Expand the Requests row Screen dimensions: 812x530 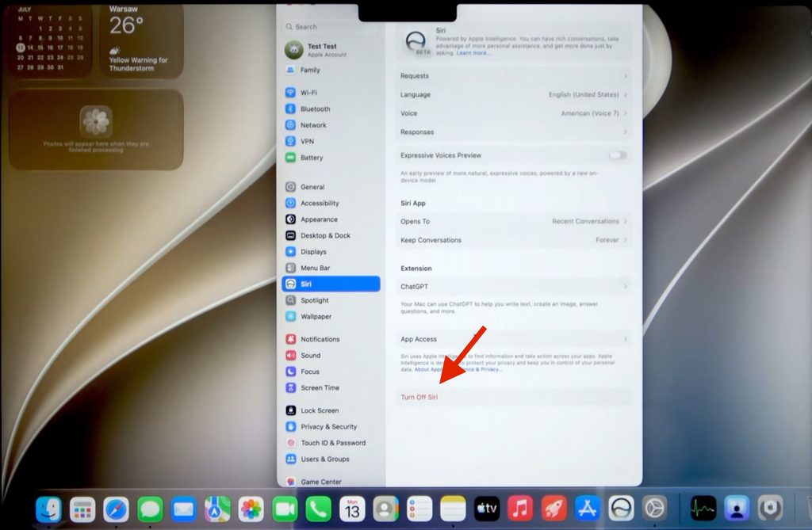pos(514,75)
